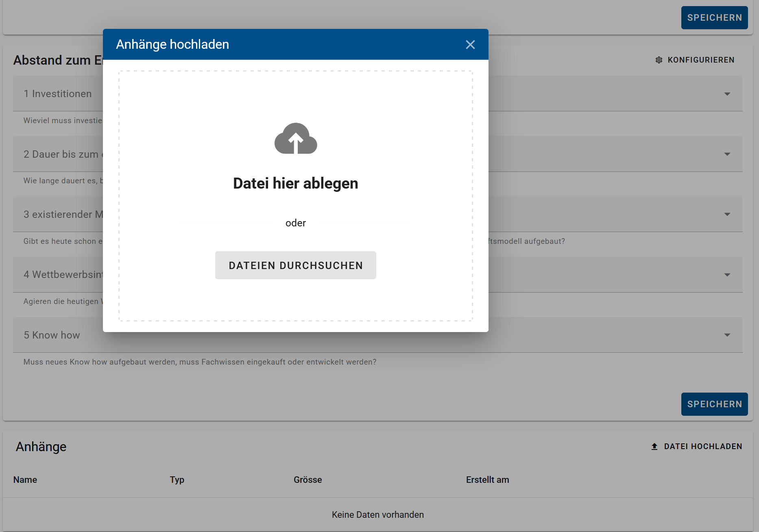The height and width of the screenshot is (532, 759).
Task: Open the Konfigurieren label link
Action: coord(701,60)
